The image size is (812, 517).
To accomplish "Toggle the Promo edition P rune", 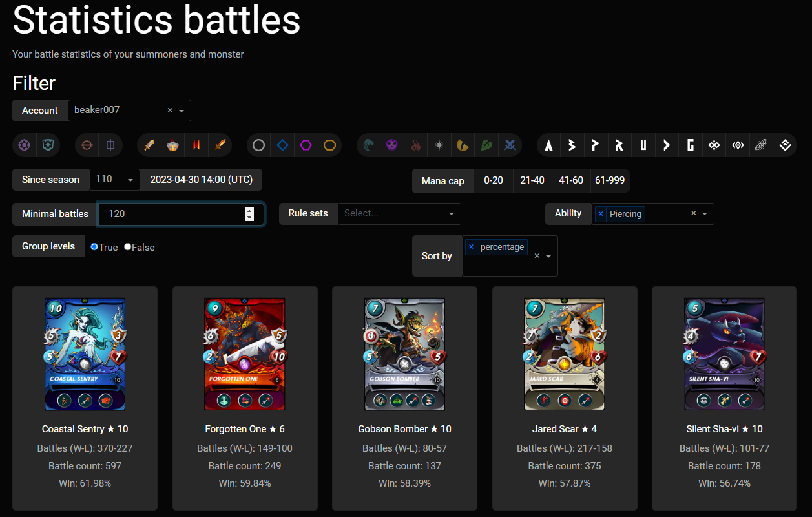I will click(x=596, y=145).
